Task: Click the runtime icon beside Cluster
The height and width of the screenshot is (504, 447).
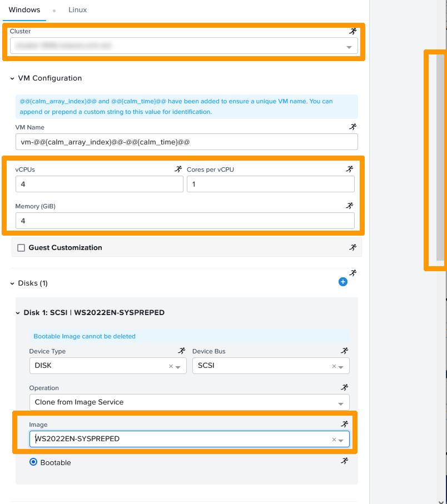Action: pyautogui.click(x=353, y=32)
